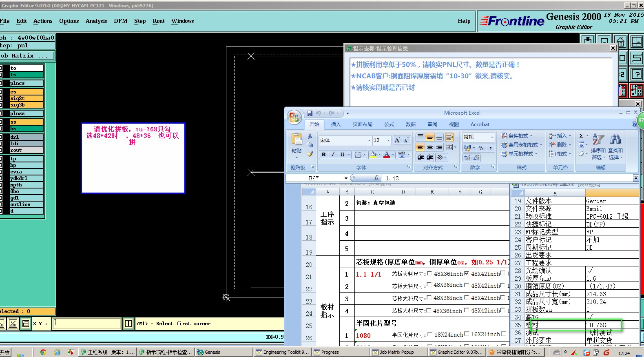Click the Genesis home view icon
The width and height of the screenshot is (644, 357).
[x=620, y=41]
